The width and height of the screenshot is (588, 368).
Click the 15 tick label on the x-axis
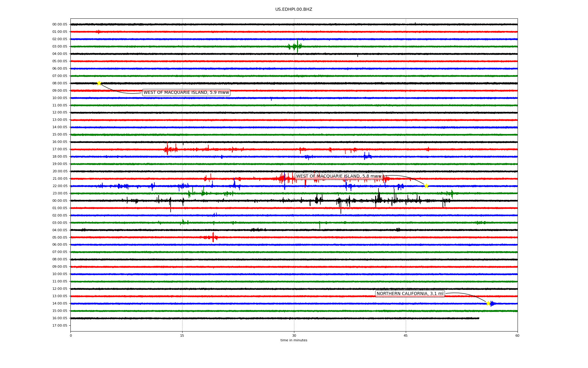pyautogui.click(x=182, y=335)
